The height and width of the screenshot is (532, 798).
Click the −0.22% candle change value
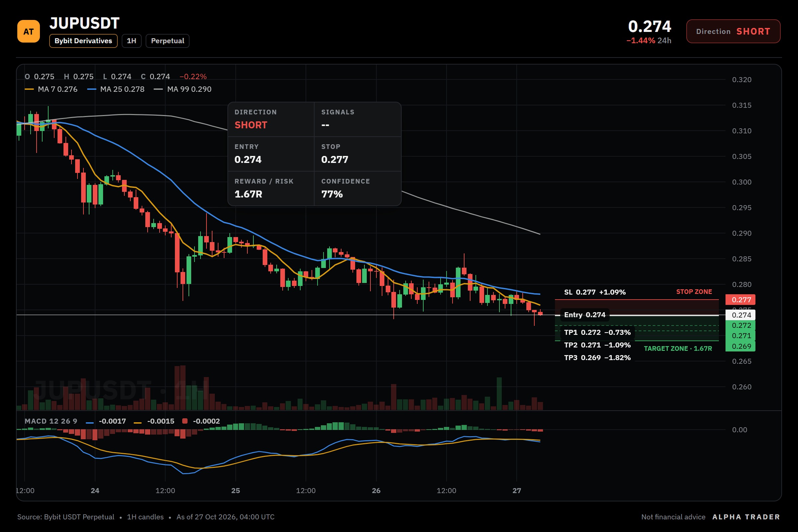coord(193,77)
